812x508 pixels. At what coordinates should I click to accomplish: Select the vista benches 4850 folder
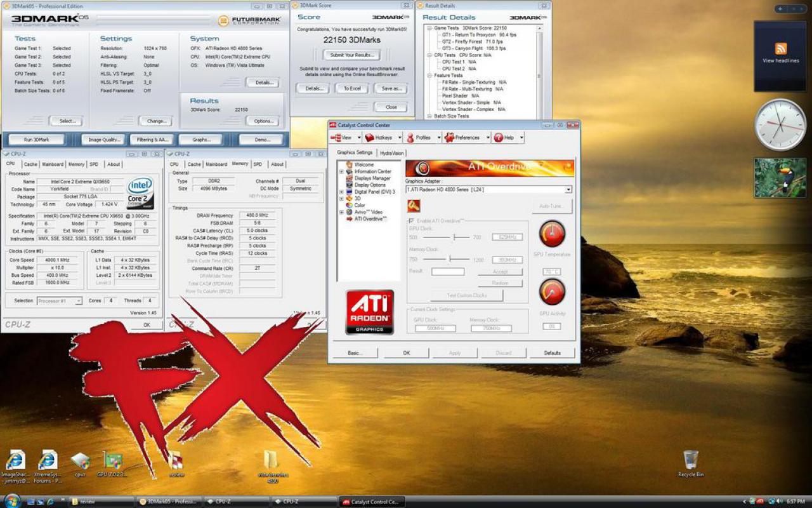pos(271,460)
